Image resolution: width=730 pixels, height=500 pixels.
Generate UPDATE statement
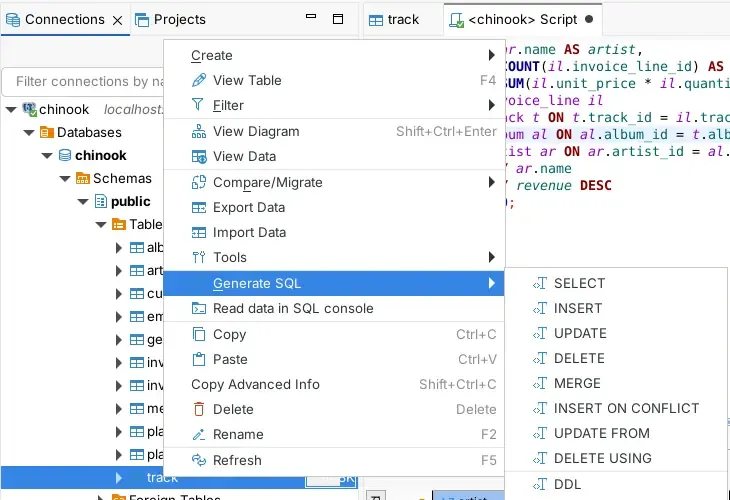[x=616, y=333]
